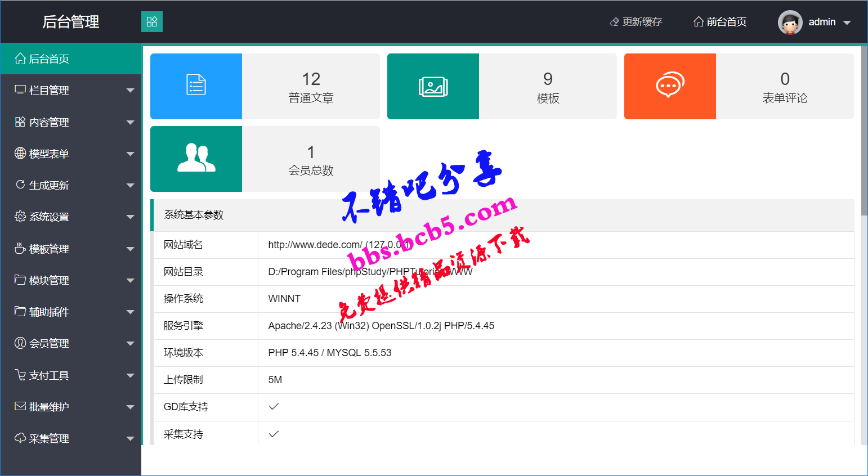Expand the 模型表单 menu arrow
This screenshot has height=476, width=868.
pos(130,154)
